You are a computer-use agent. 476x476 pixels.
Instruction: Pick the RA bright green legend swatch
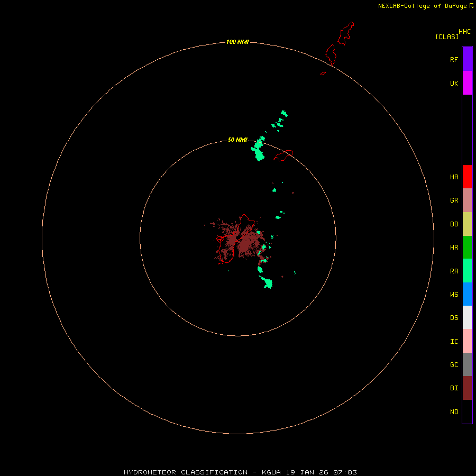pyautogui.click(x=467, y=271)
